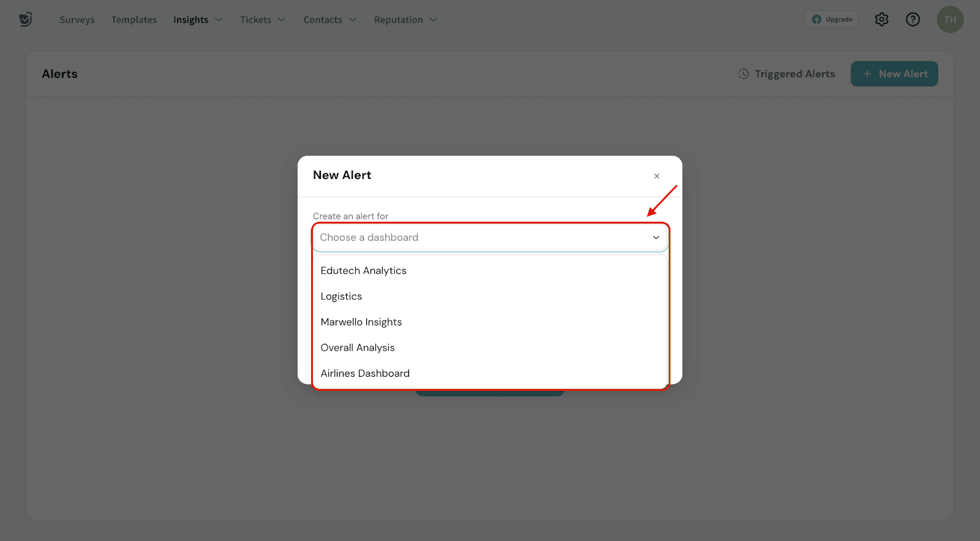
Task: Expand the Contacts dropdown menu
Action: [x=330, y=20]
